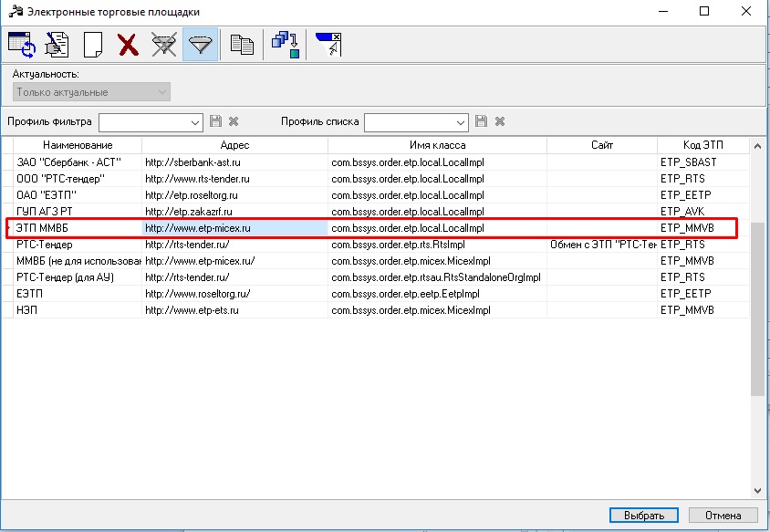This screenshot has height=532, width=770.
Task: Delete the list profile with X icon
Action: pos(500,121)
